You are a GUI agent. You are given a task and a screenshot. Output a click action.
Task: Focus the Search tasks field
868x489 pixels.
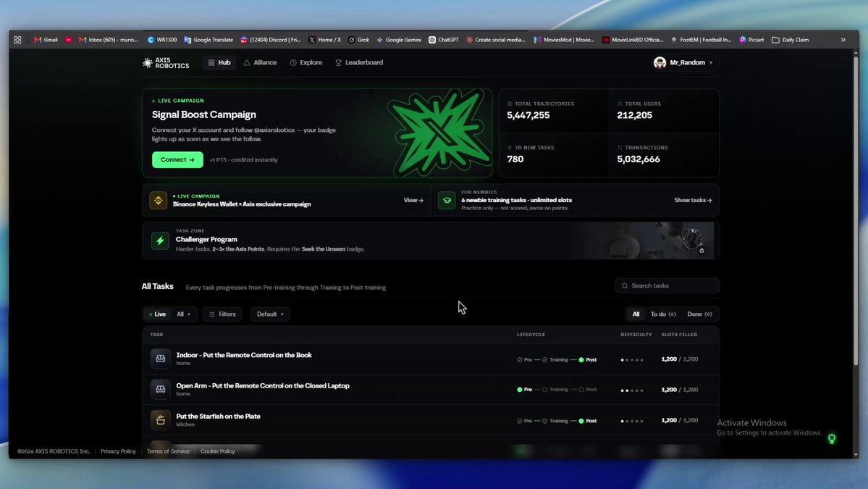click(667, 285)
